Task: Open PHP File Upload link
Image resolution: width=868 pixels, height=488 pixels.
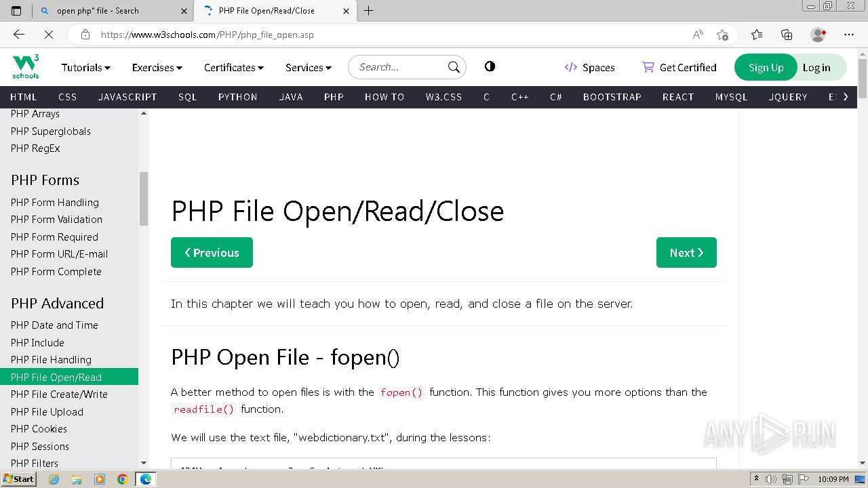Action: click(47, 411)
